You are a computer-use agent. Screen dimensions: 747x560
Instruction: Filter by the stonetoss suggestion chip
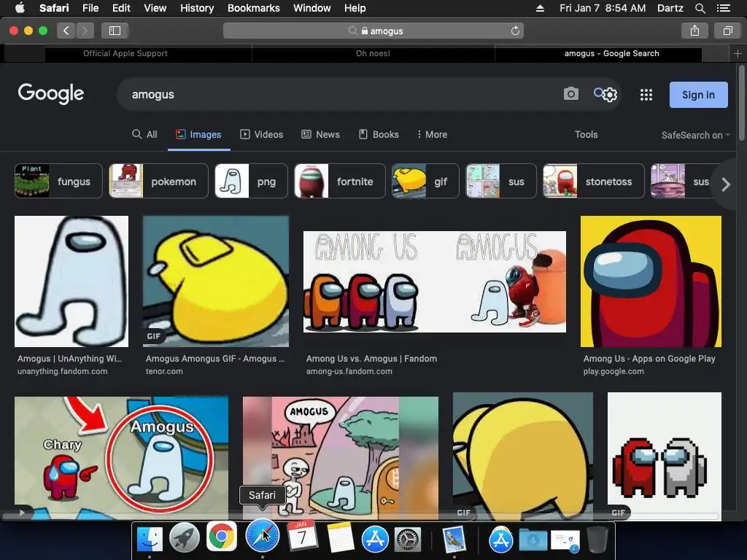[594, 181]
